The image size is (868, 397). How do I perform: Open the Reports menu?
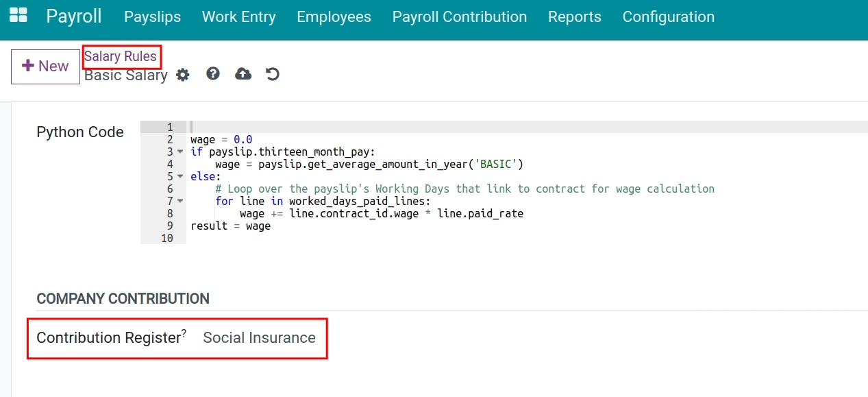[x=575, y=17]
